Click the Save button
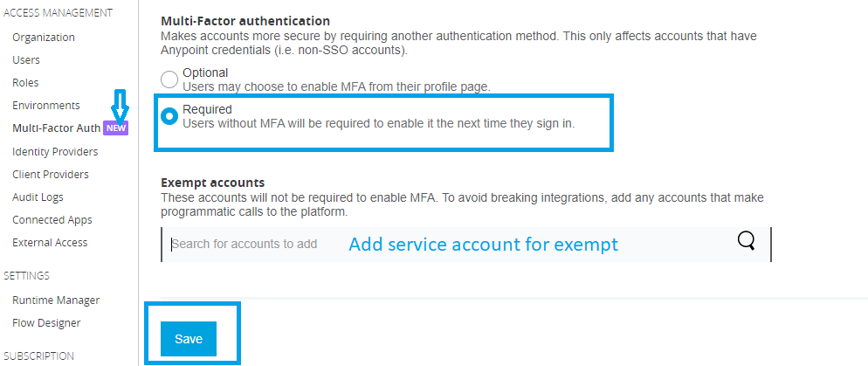The height and width of the screenshot is (366, 868). tap(189, 339)
